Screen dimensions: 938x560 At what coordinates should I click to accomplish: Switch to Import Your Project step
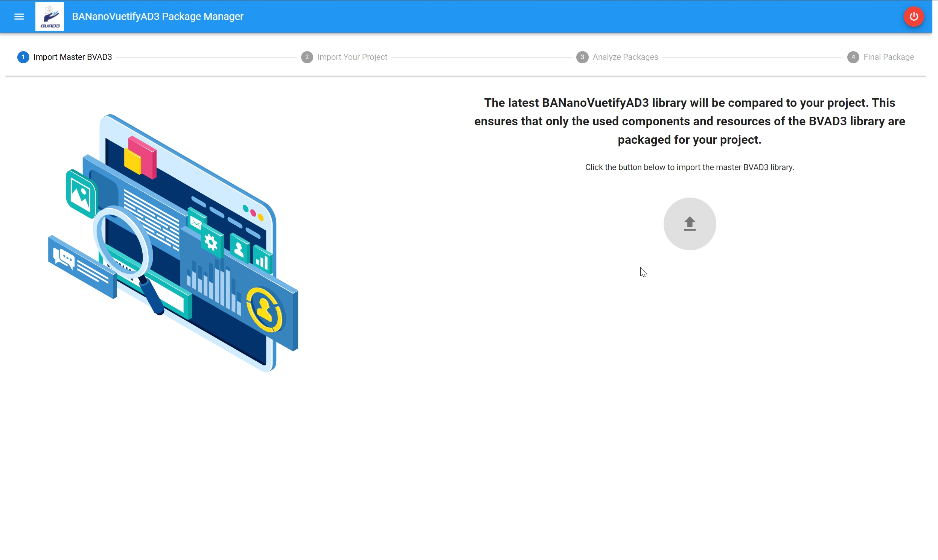[x=352, y=57]
